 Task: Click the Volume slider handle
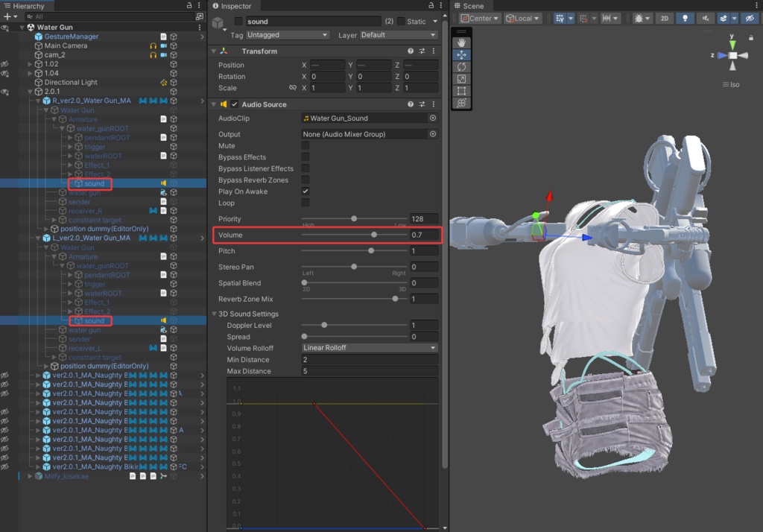point(374,235)
